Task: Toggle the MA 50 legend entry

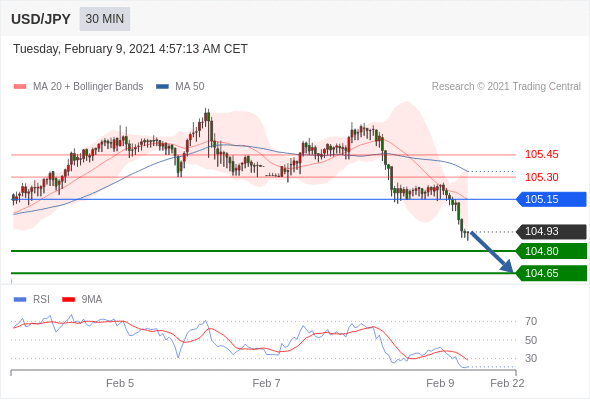Action: (x=180, y=87)
